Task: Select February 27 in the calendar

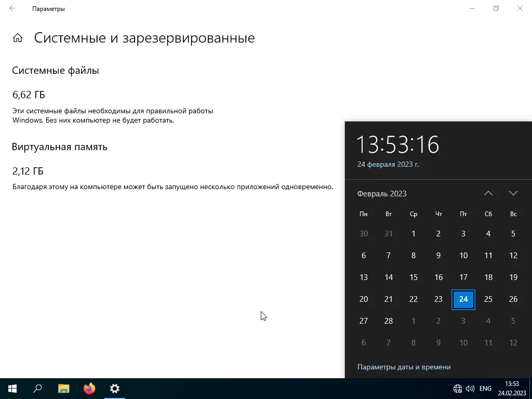Action: pyautogui.click(x=363, y=321)
